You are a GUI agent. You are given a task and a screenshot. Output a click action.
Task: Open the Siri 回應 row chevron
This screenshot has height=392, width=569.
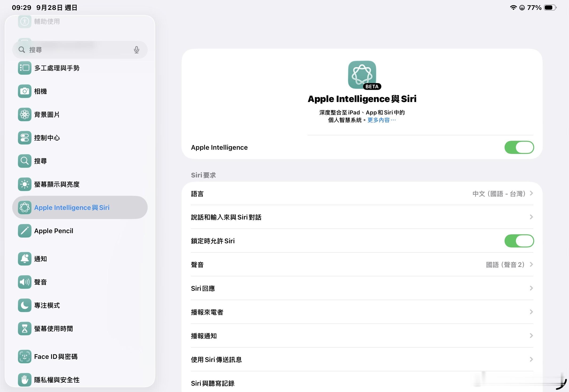click(x=531, y=288)
